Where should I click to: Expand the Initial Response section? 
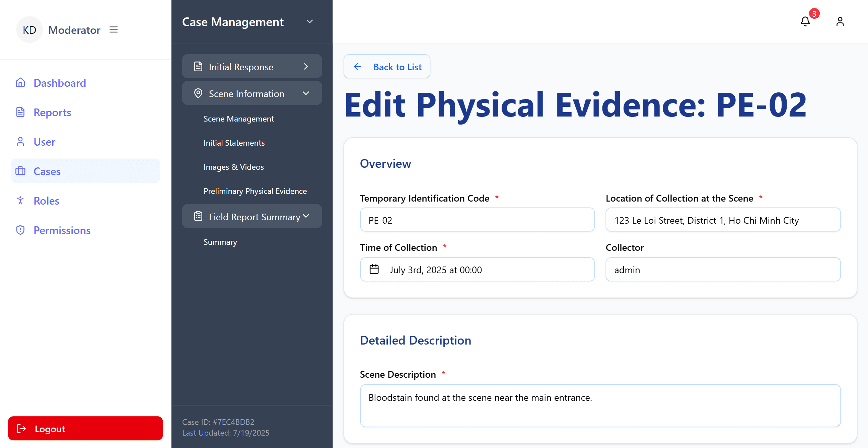[x=306, y=66]
